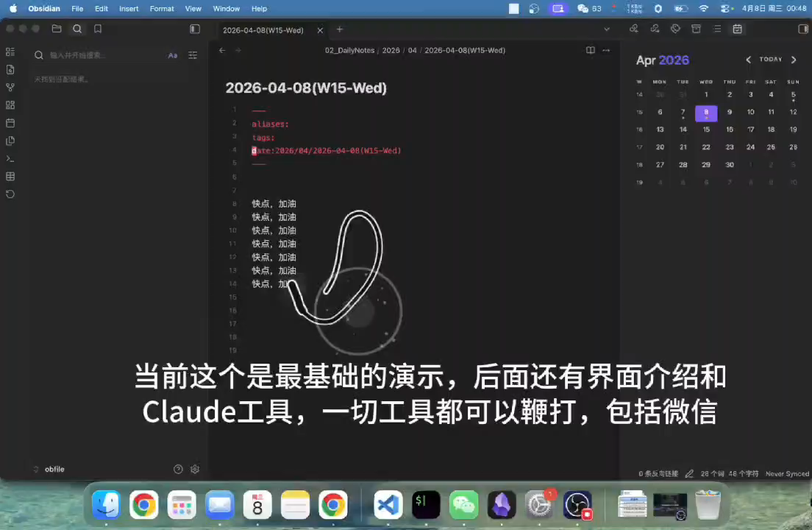Open the tags pane icon in the right sidebar

(675, 29)
